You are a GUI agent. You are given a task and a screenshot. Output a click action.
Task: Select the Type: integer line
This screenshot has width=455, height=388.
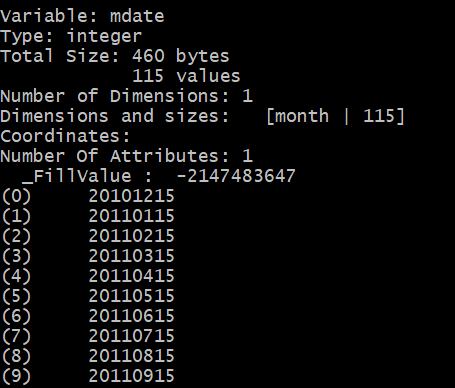(71, 37)
